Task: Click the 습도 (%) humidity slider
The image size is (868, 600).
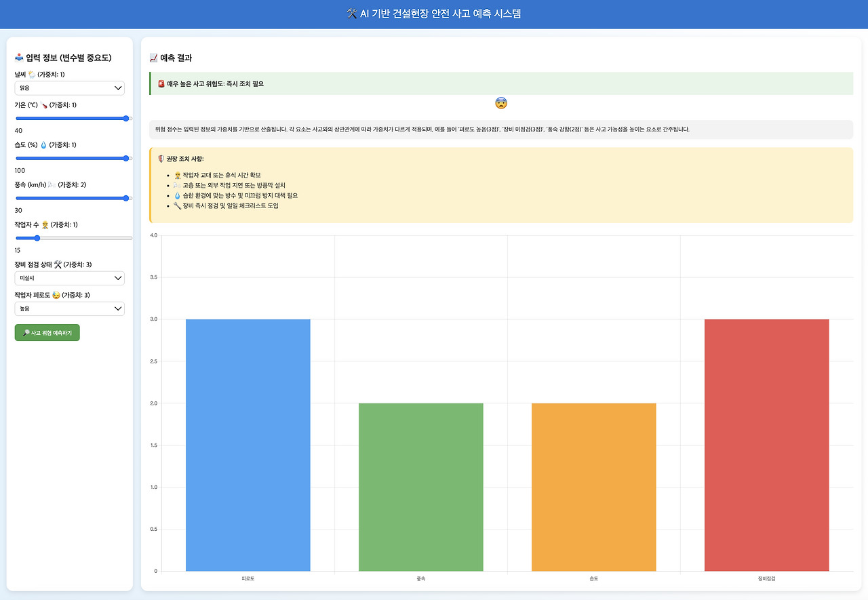Action: (73, 158)
